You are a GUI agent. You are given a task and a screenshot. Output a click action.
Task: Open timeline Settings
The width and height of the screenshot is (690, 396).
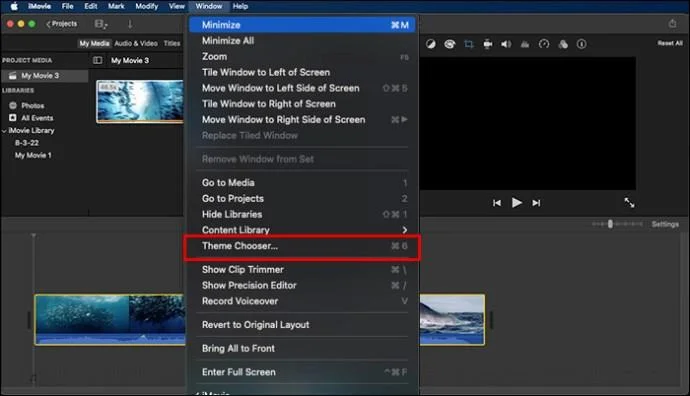point(665,224)
